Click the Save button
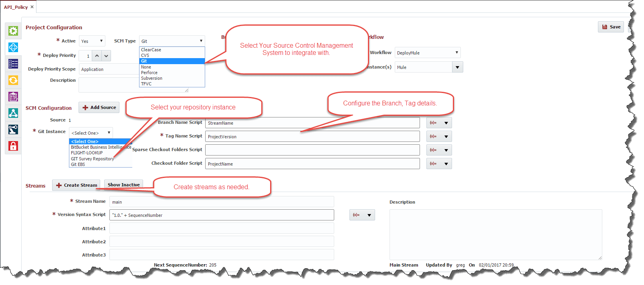The width and height of the screenshot is (644, 285). (x=611, y=27)
